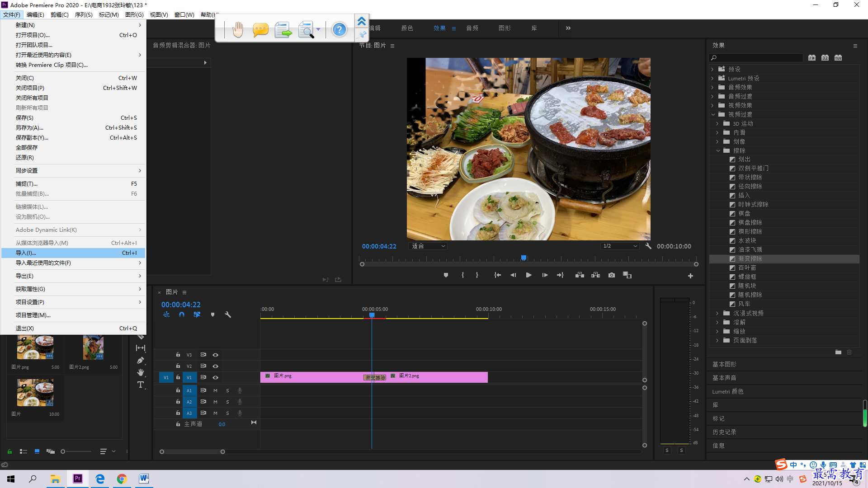Screen dimensions: 868x488
Task: Open the zoom level 适合 dropdown
Action: (x=428, y=246)
